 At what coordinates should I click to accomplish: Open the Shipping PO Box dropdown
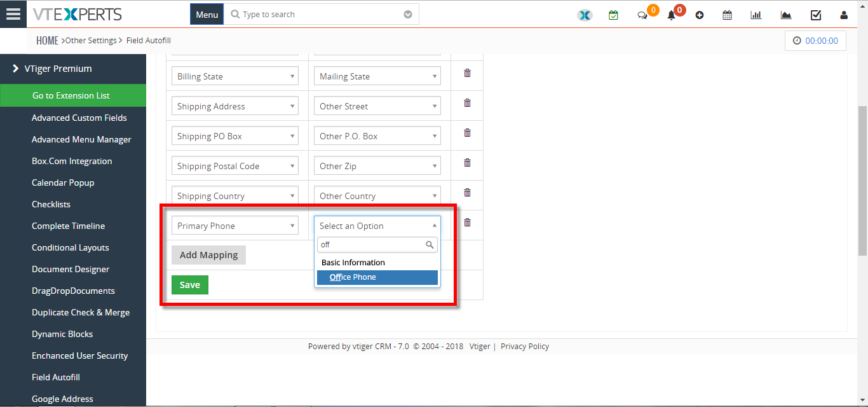point(235,136)
